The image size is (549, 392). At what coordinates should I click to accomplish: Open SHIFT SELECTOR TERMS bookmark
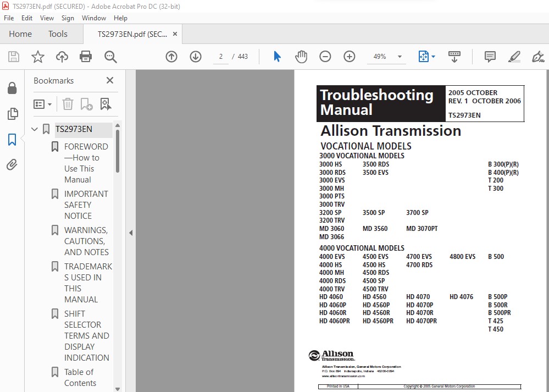pos(86,335)
